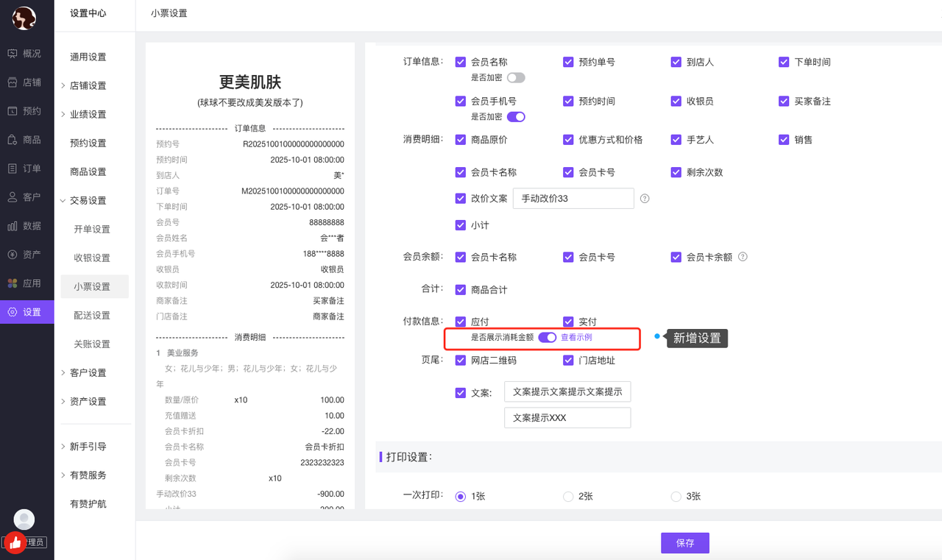
Task: Click the shop logo avatar at top left
Action: point(24,18)
